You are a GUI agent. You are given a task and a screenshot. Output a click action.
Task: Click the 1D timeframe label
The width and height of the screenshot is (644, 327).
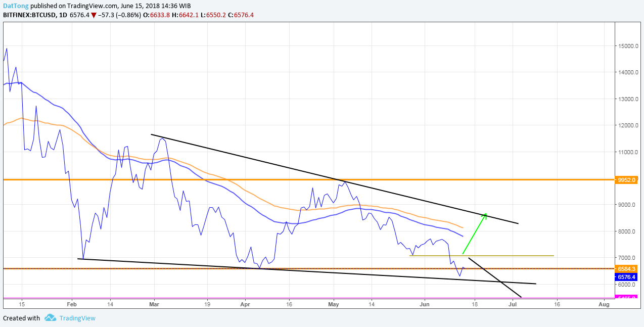(64, 15)
